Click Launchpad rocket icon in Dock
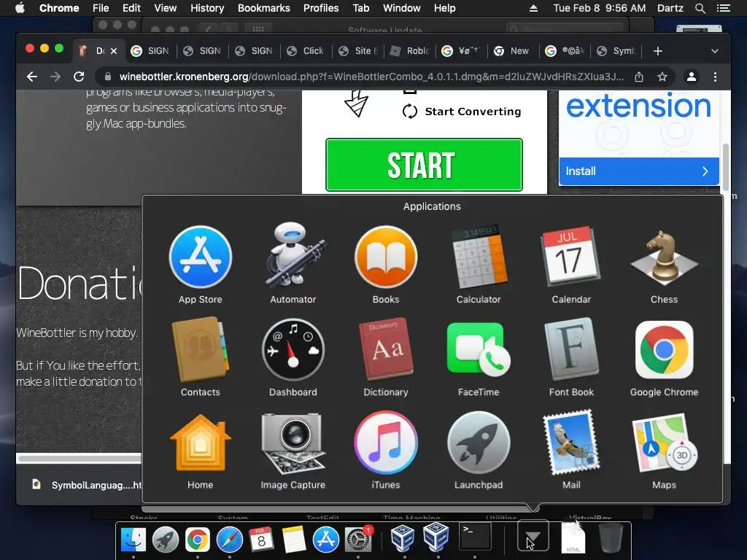 (166, 539)
